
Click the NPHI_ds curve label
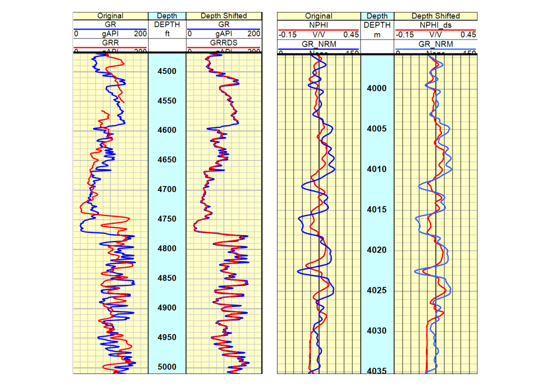point(435,25)
